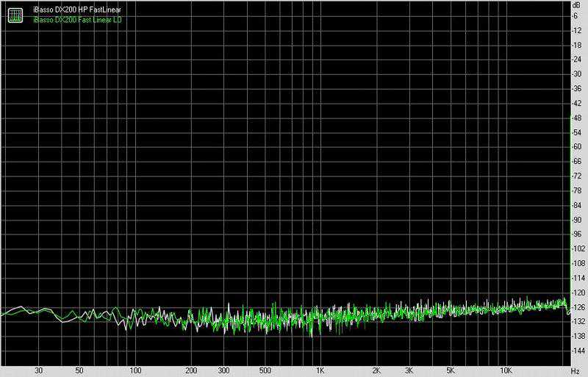Click the 1K frequency axis label
This screenshot has height=377, width=588.
pyautogui.click(x=320, y=371)
